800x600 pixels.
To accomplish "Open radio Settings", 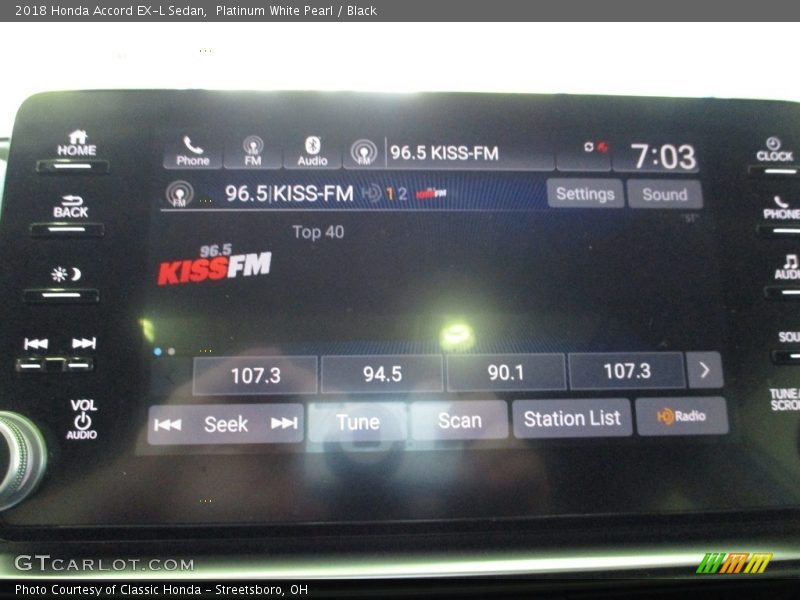I will pyautogui.click(x=585, y=193).
